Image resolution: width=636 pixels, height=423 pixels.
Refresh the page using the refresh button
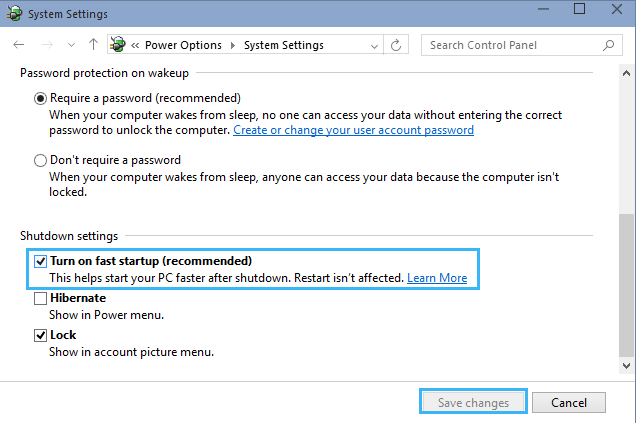point(397,45)
